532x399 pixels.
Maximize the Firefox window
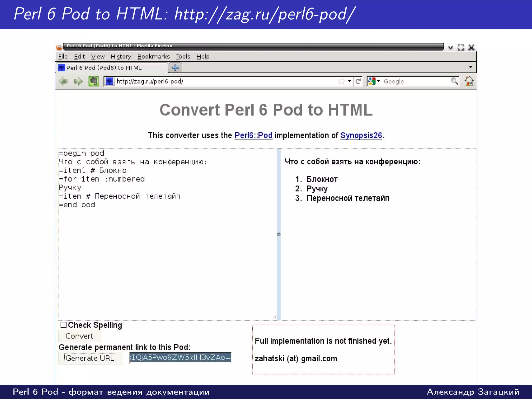pyautogui.click(x=461, y=47)
